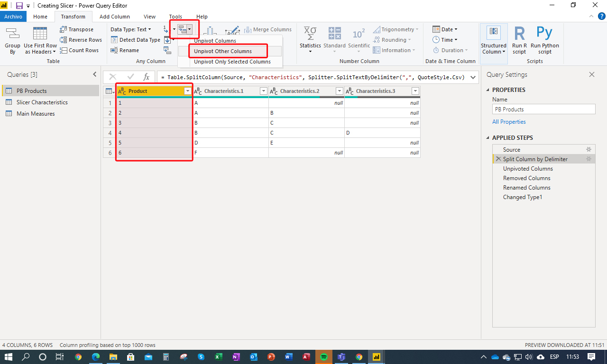The height and width of the screenshot is (364, 607).
Task: Open the Scientific 10² menu
Action: 359,39
